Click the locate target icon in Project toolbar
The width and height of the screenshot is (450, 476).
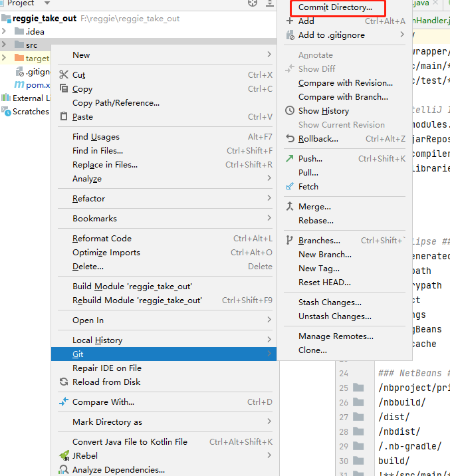[253, 3]
